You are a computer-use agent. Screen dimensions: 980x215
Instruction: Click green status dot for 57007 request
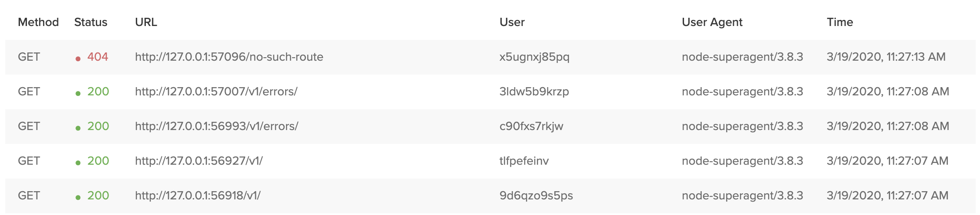pos(78,94)
